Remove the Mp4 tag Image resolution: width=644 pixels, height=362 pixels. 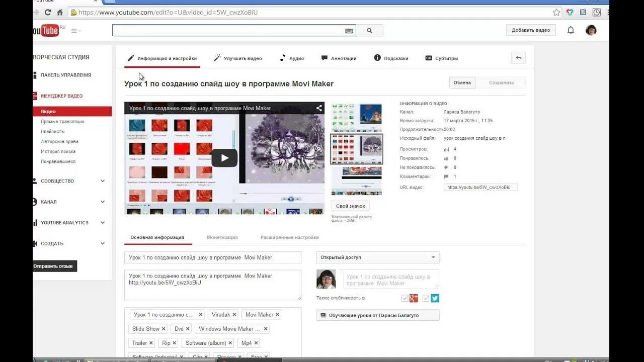(x=256, y=343)
